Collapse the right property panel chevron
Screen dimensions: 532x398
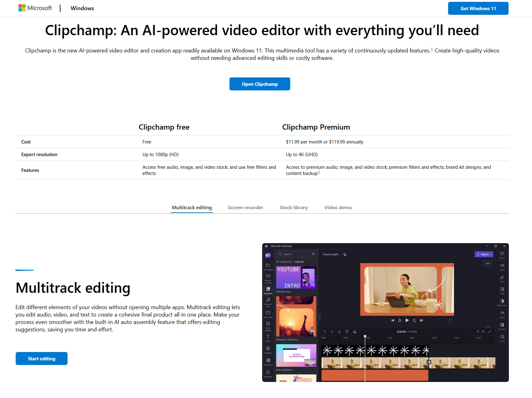point(494,317)
